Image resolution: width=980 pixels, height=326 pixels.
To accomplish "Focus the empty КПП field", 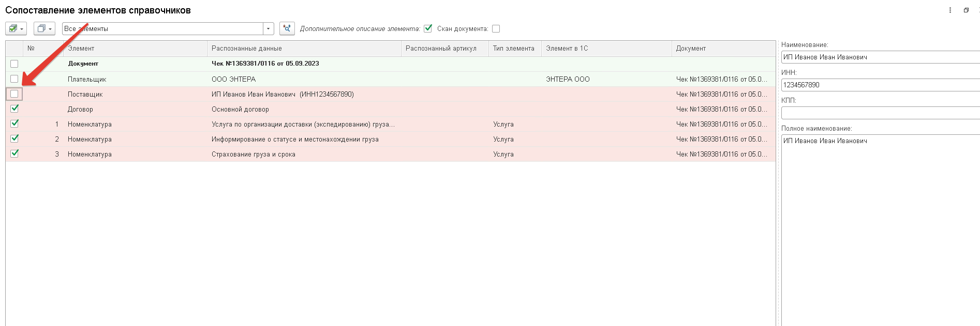I will coord(880,113).
